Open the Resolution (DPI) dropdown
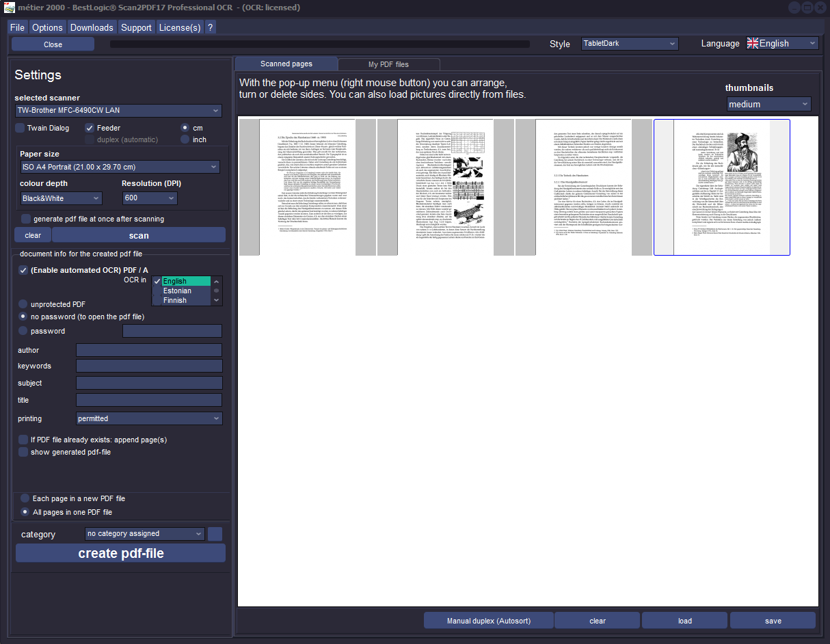 [x=150, y=198]
